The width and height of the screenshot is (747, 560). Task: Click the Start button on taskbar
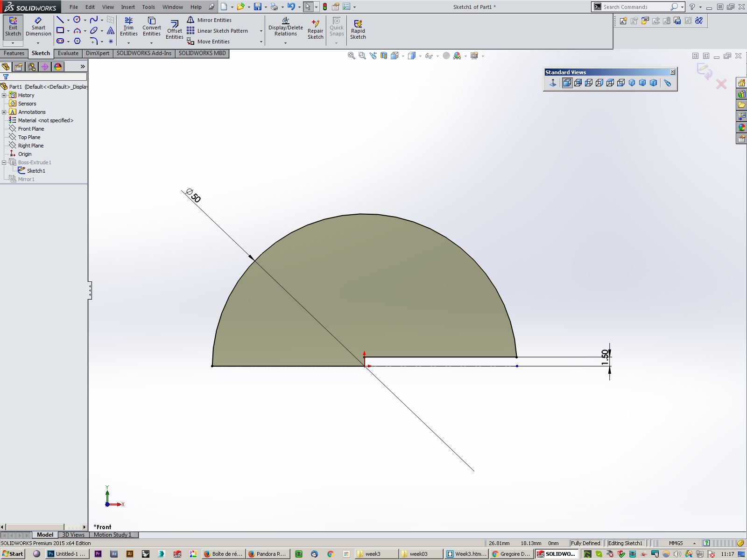pyautogui.click(x=13, y=554)
